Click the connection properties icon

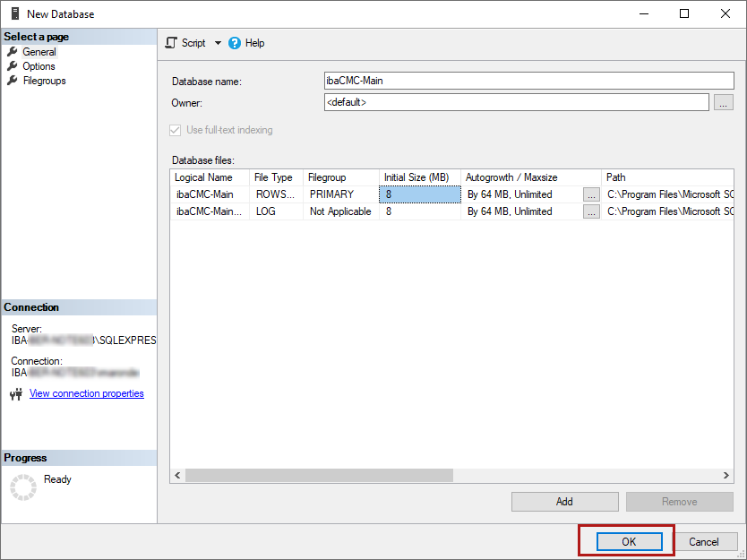tap(15, 394)
